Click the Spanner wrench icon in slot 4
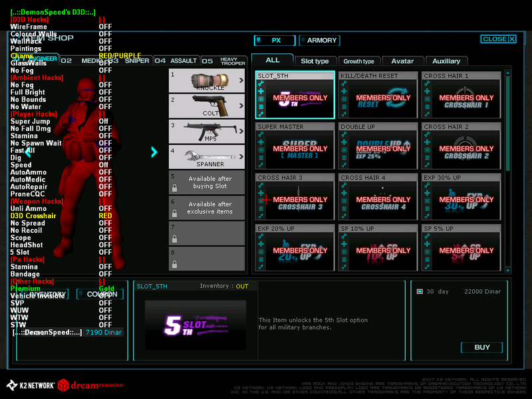 210,156
